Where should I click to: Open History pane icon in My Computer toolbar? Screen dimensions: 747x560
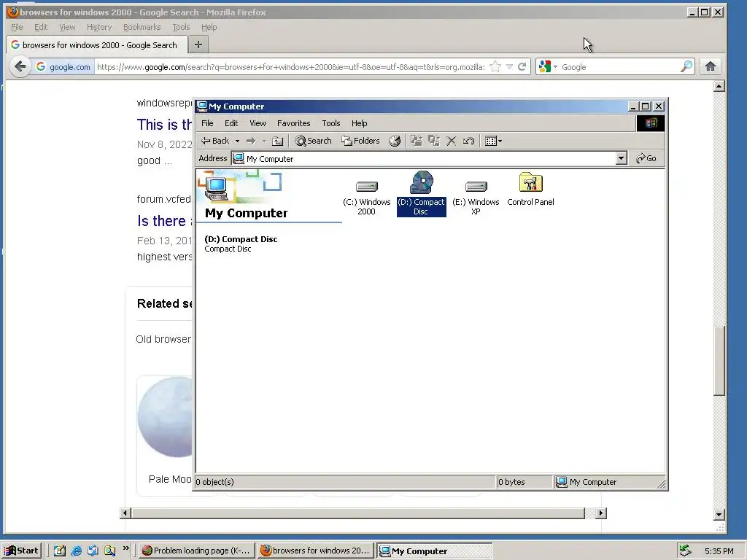(395, 141)
